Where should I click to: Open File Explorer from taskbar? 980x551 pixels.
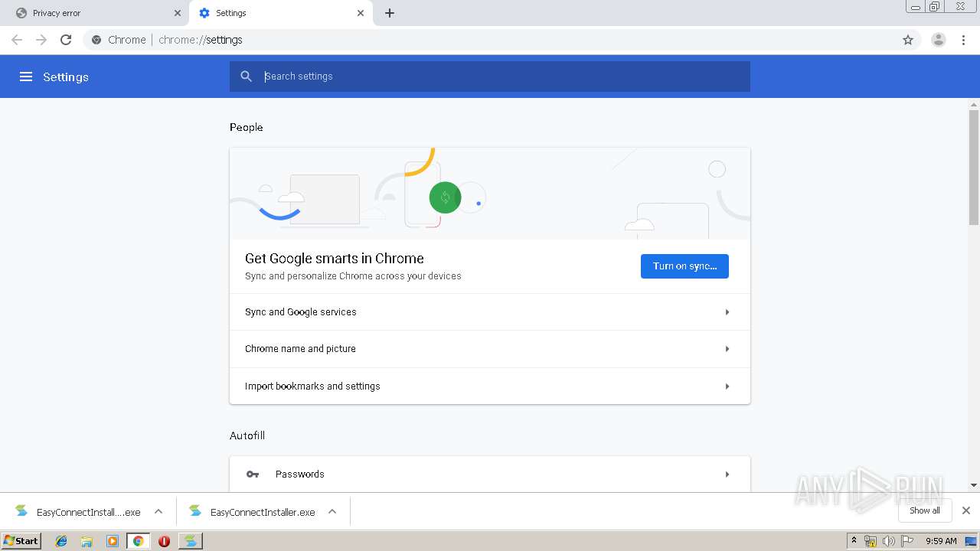pos(87,541)
